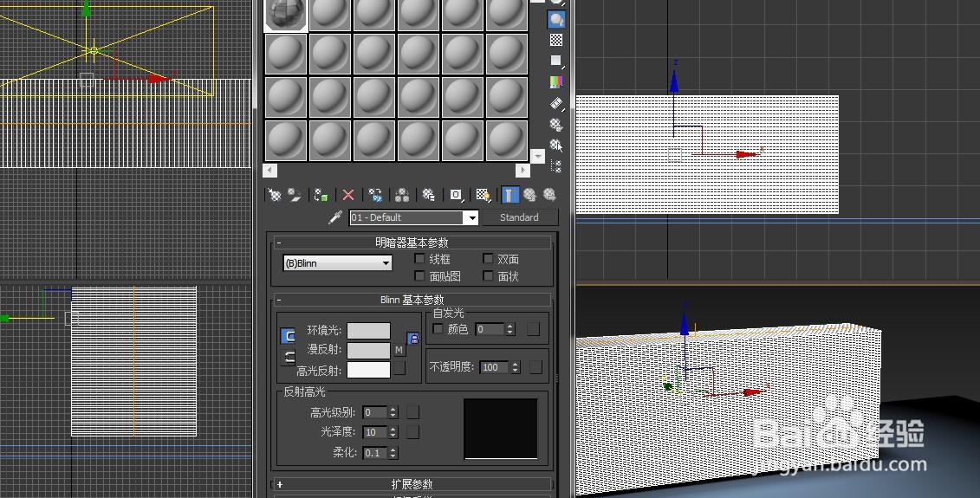Assign material to selection
980x498 pixels.
[321, 195]
